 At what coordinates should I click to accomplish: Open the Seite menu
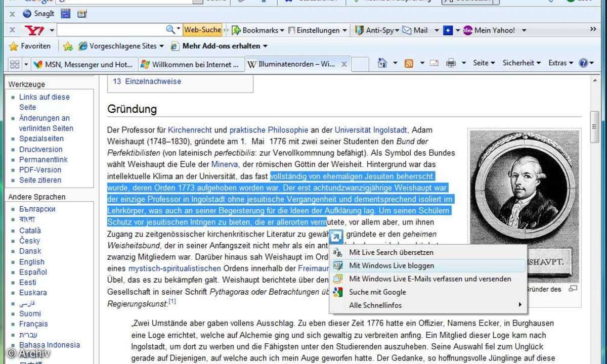(484, 63)
